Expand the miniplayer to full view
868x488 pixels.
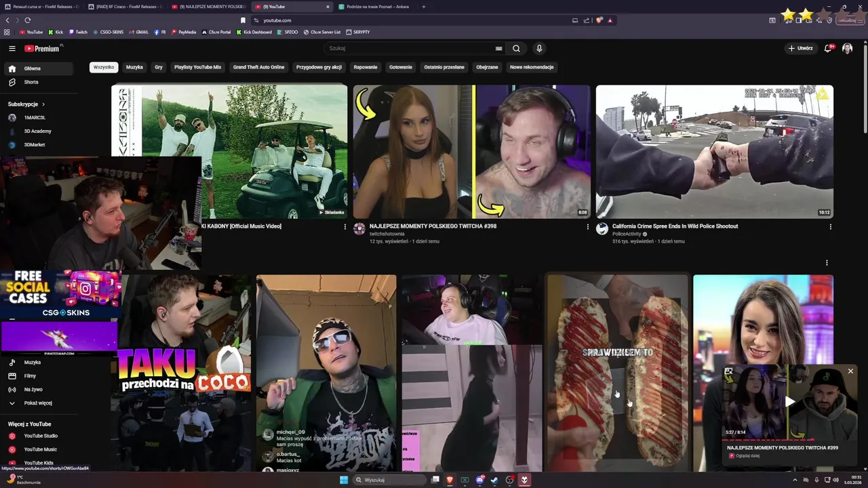pos(729,371)
